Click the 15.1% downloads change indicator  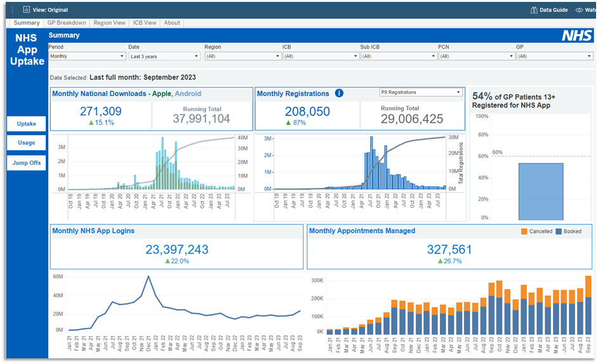[102, 122]
